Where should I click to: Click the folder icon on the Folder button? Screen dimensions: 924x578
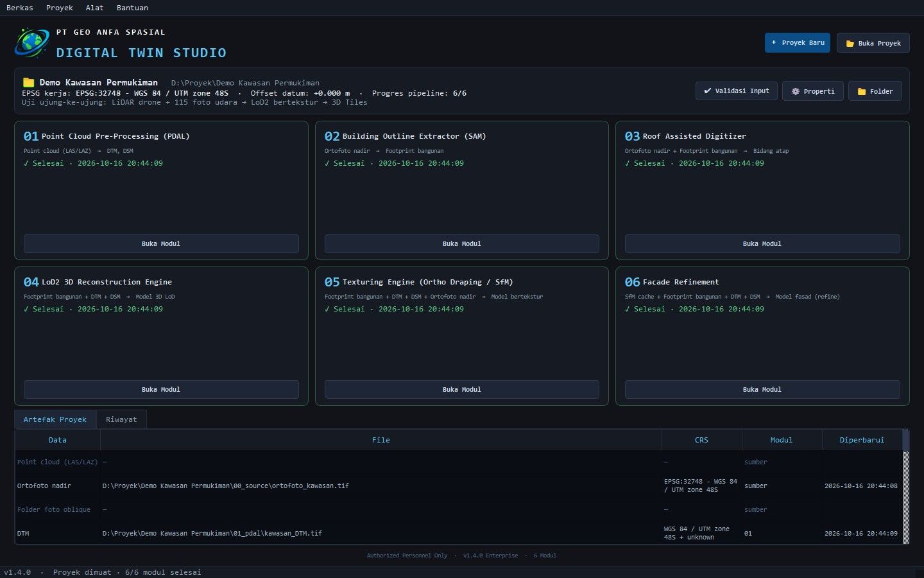862,91
